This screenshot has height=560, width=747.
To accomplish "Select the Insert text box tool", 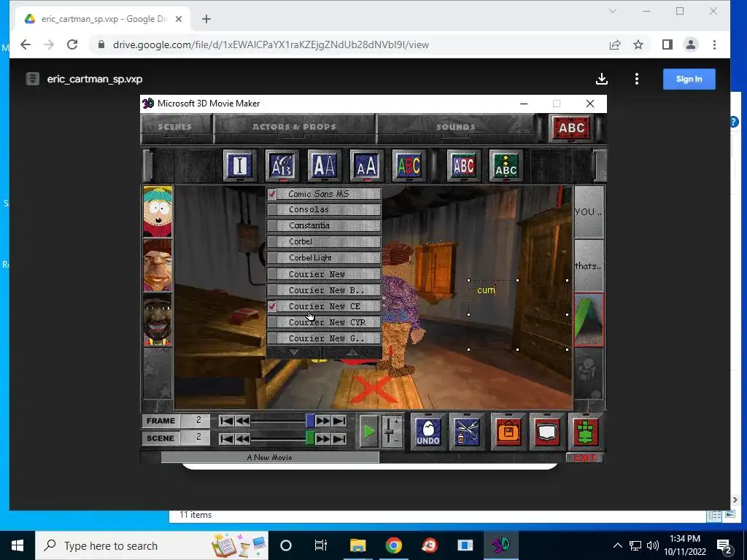I will pos(239,166).
